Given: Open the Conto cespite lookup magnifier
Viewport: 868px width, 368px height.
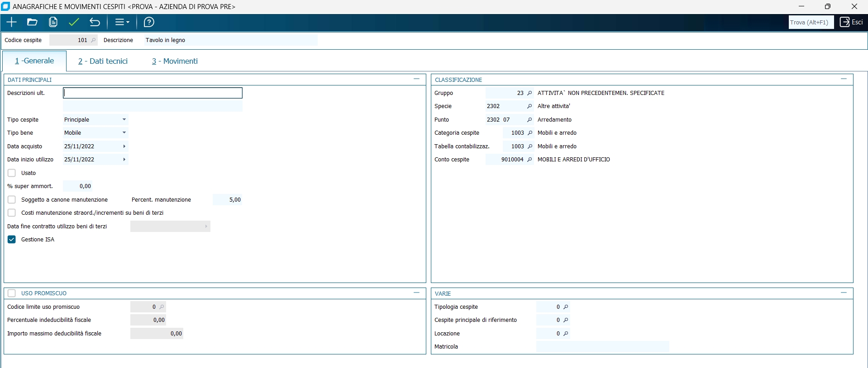Looking at the screenshot, I should coord(529,160).
